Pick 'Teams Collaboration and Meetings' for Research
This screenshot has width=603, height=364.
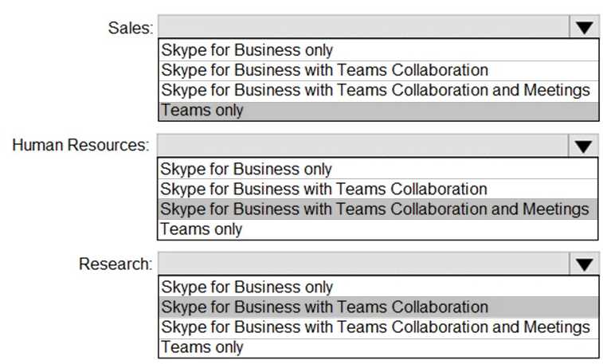375,327
